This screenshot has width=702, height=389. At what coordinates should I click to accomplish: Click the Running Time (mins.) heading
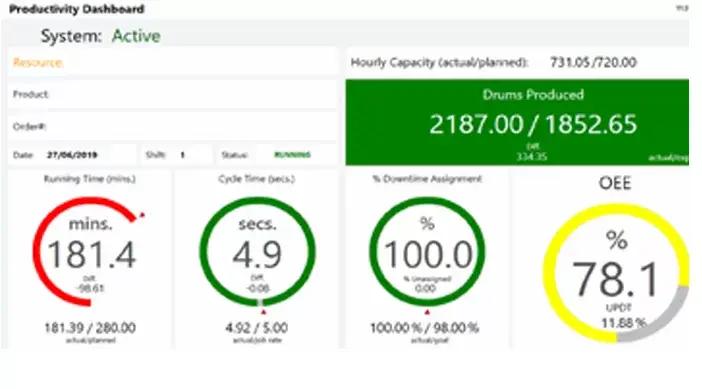click(x=90, y=179)
